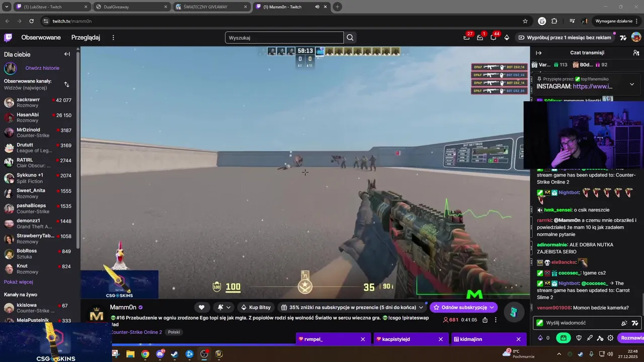Open HasanAbi channel in sidebar

pyautogui.click(x=38, y=118)
